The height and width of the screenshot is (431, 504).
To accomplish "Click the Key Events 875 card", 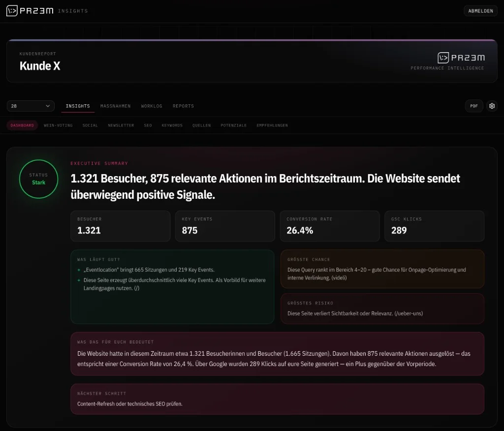I will (x=225, y=226).
